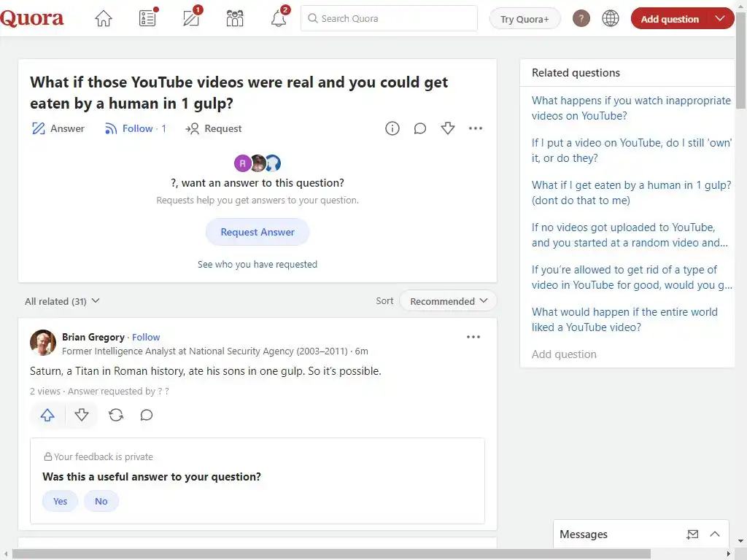
Task: Open 'What if I get eaten by a human' question
Action: tap(631, 192)
